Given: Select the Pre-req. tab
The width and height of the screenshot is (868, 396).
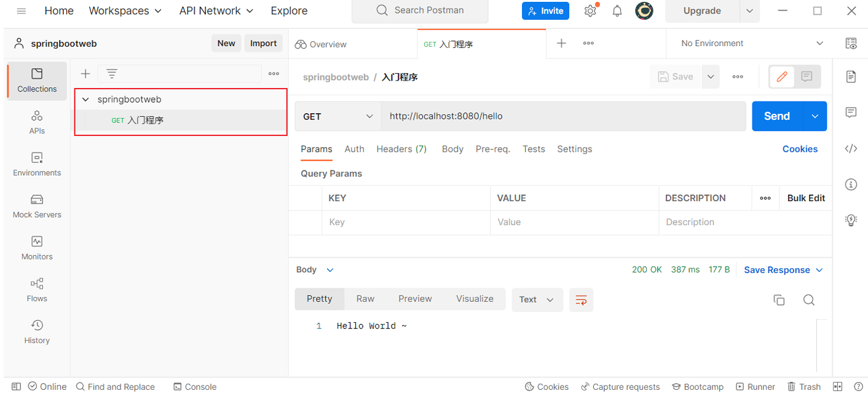Looking at the screenshot, I should coord(493,149).
